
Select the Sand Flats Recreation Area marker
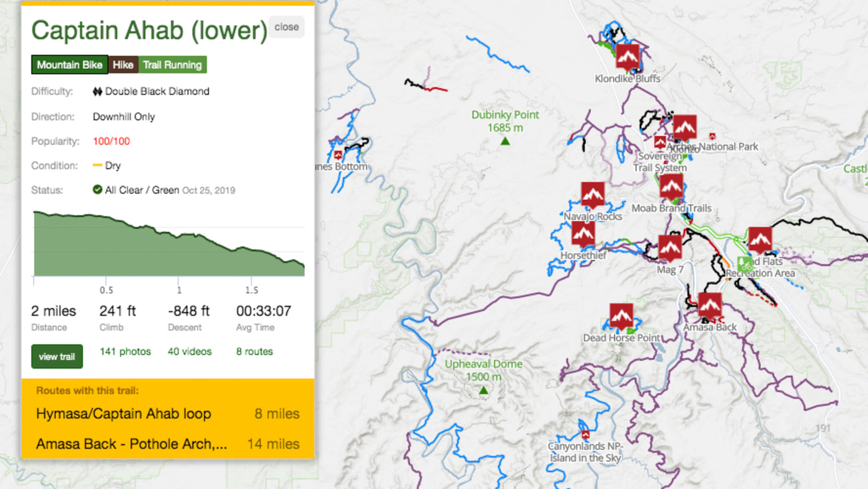[760, 240]
